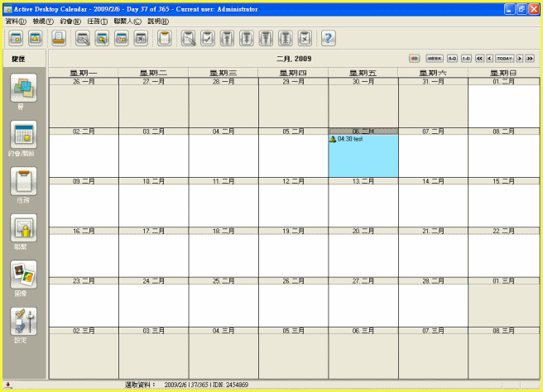Open the 聯繫人 menu
The width and height of the screenshot is (543, 392).
tap(127, 21)
